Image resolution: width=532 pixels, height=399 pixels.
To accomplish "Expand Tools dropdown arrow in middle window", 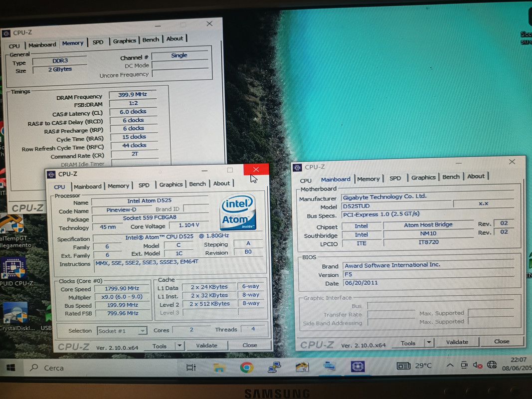I will pos(179,346).
